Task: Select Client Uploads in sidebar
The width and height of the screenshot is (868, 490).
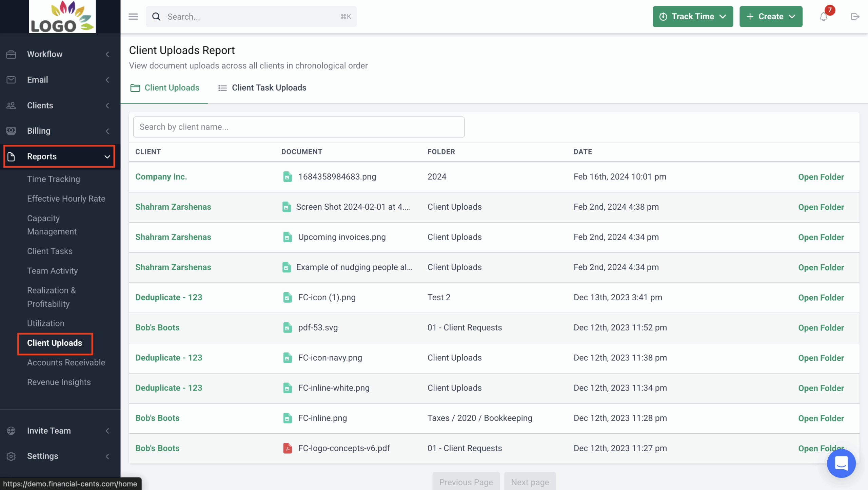Action: pyautogui.click(x=55, y=343)
